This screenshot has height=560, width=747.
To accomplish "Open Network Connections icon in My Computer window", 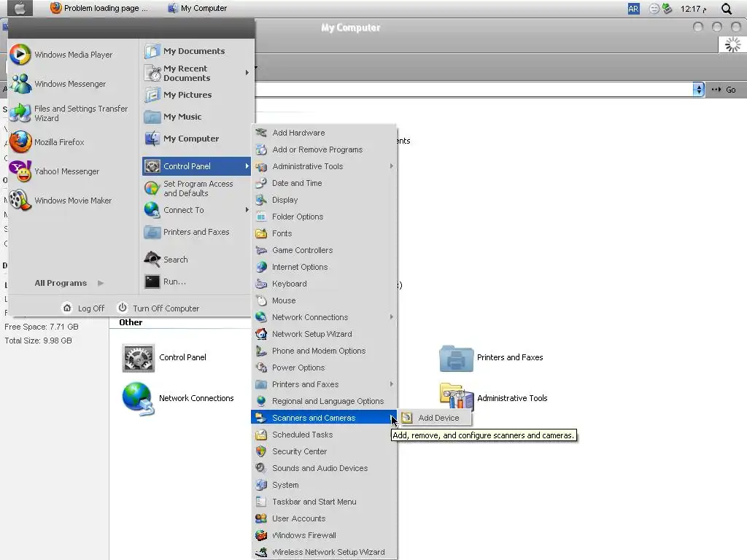I will pyautogui.click(x=138, y=399).
